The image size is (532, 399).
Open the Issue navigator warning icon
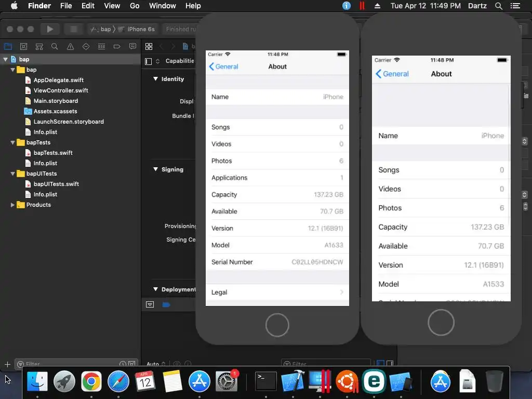70,46
